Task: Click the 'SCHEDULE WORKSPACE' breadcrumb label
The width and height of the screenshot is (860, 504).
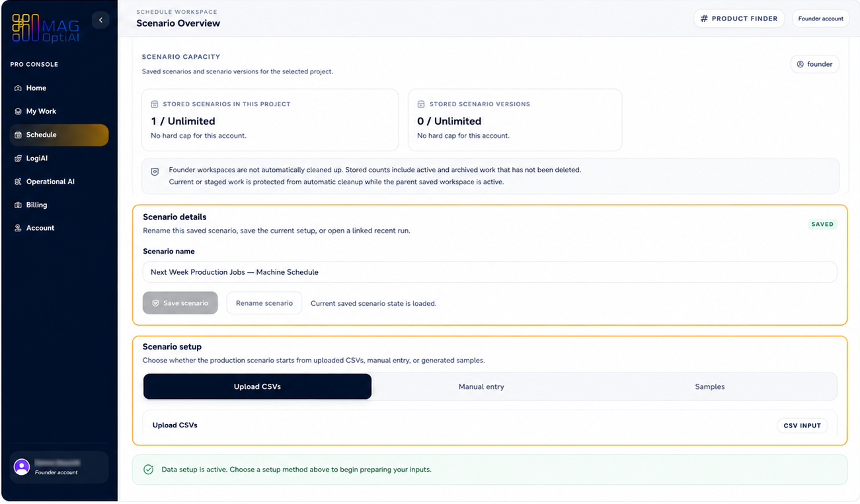Action: pos(176,12)
